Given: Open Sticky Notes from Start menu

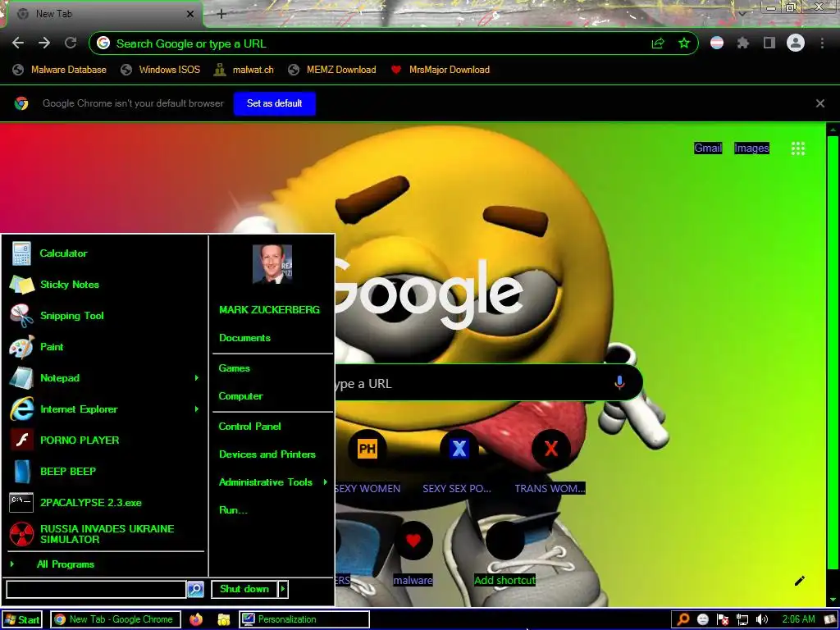Looking at the screenshot, I should (x=106, y=285).
